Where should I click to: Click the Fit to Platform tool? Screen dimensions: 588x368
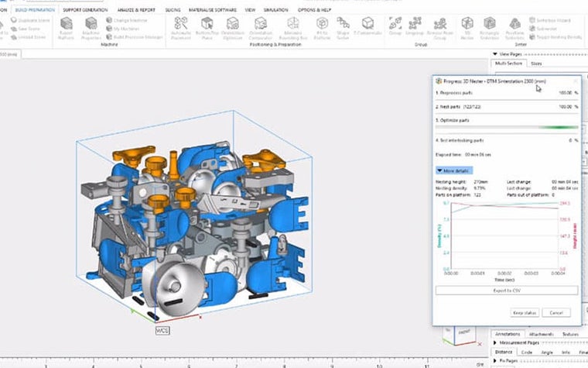coord(322,28)
